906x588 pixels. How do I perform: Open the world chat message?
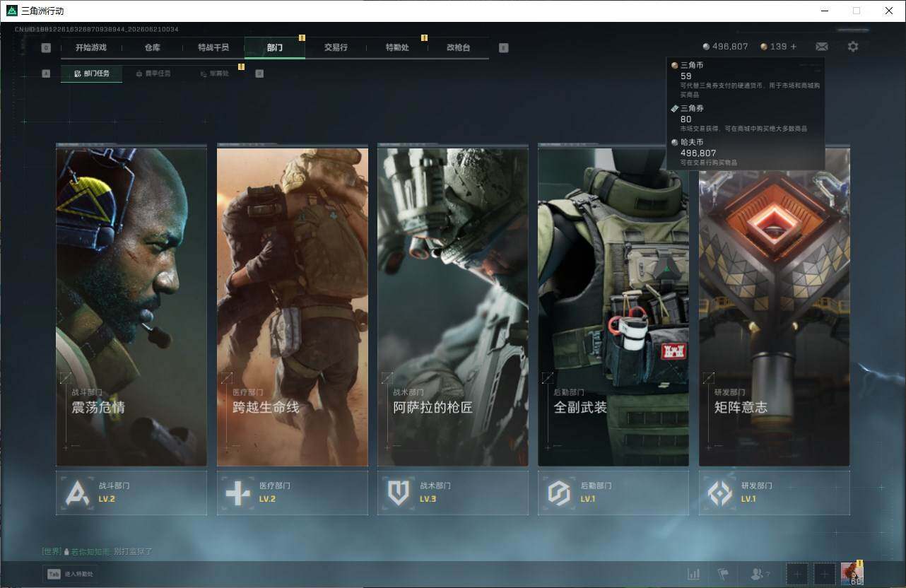tap(98, 551)
